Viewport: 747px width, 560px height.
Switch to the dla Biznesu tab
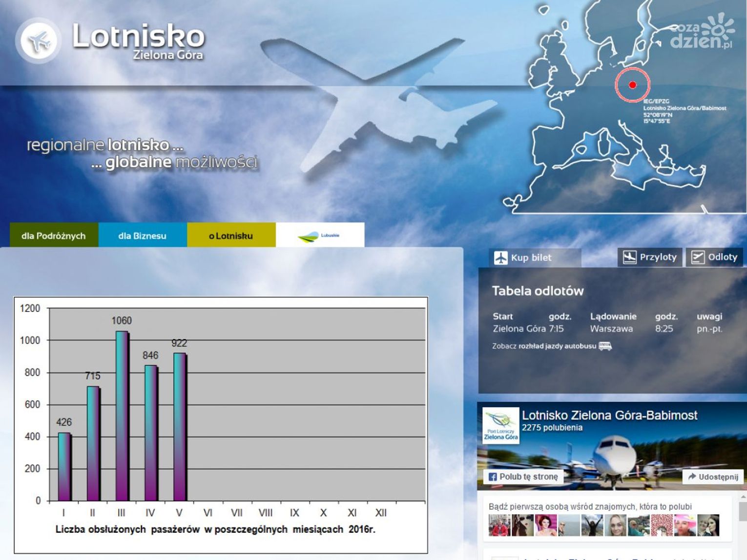tap(142, 236)
